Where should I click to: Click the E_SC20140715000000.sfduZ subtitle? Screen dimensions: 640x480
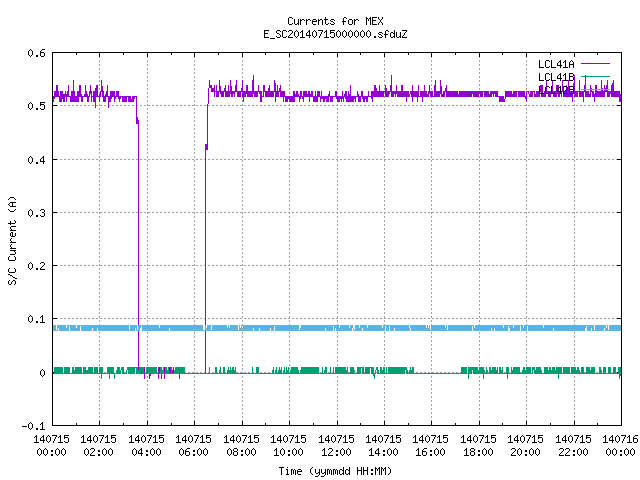335,34
